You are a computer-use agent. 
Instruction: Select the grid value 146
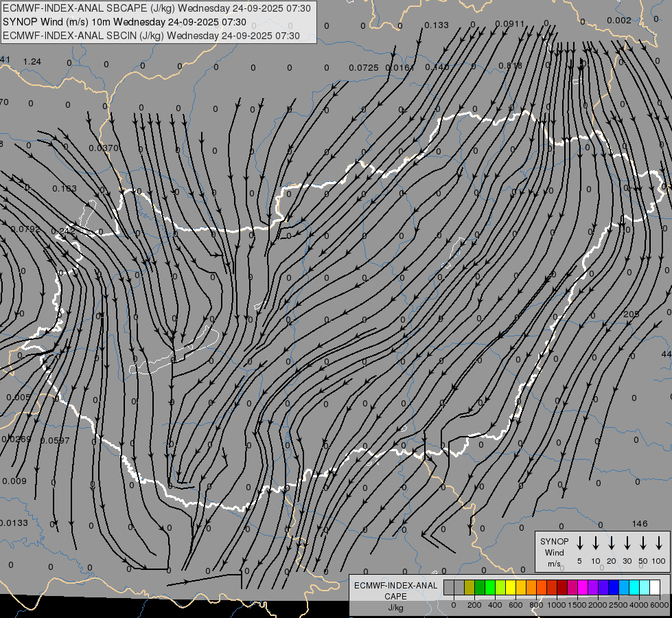640,524
